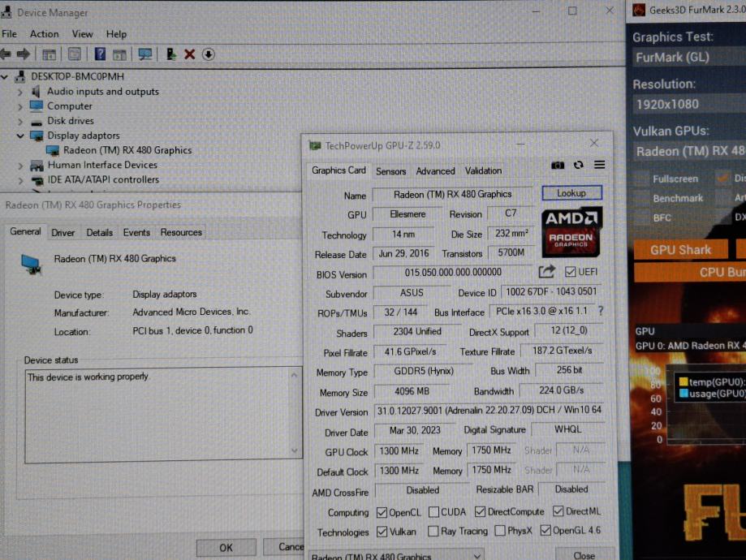Tick the Benchmark checkbox in FurMark

click(x=642, y=198)
